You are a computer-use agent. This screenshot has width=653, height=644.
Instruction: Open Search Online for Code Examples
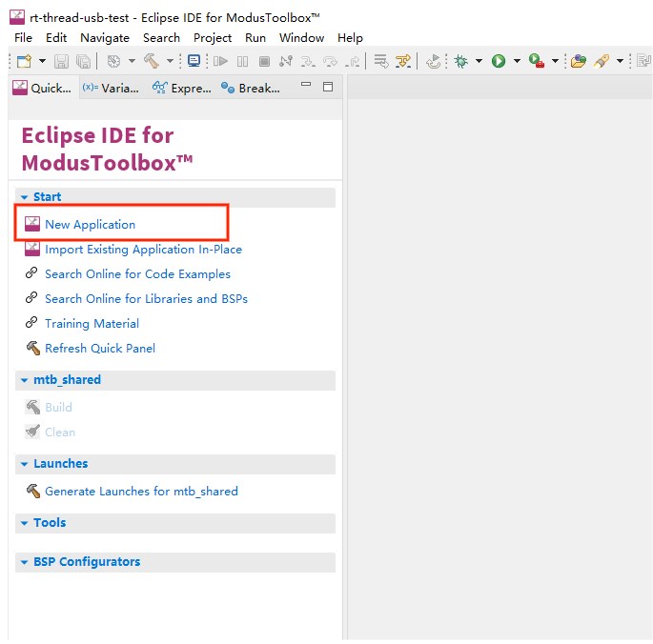click(x=137, y=274)
